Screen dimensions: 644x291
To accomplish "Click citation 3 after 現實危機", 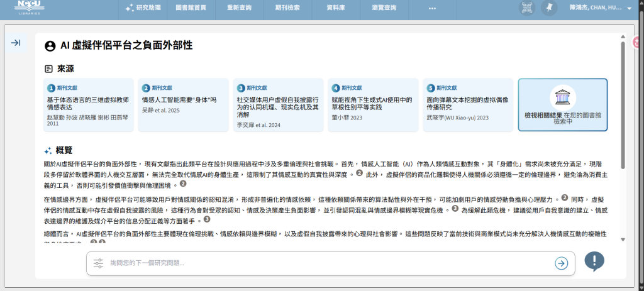I will [455, 209].
